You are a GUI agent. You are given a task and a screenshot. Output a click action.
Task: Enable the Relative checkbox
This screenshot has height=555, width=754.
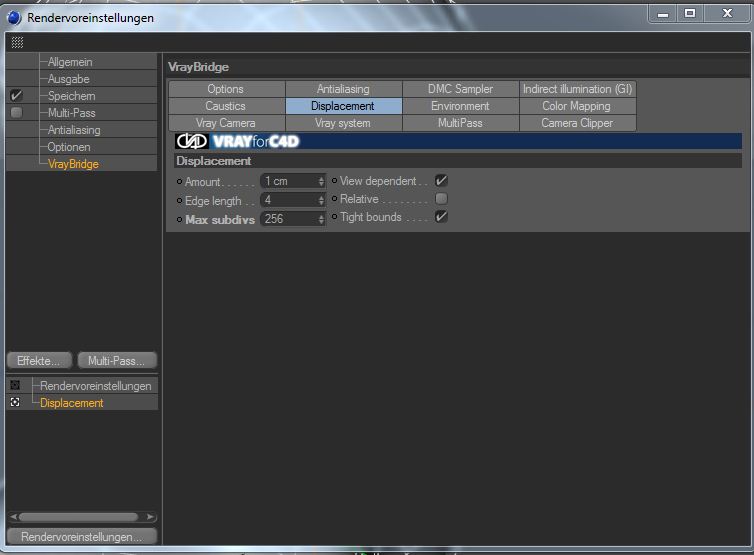point(441,199)
